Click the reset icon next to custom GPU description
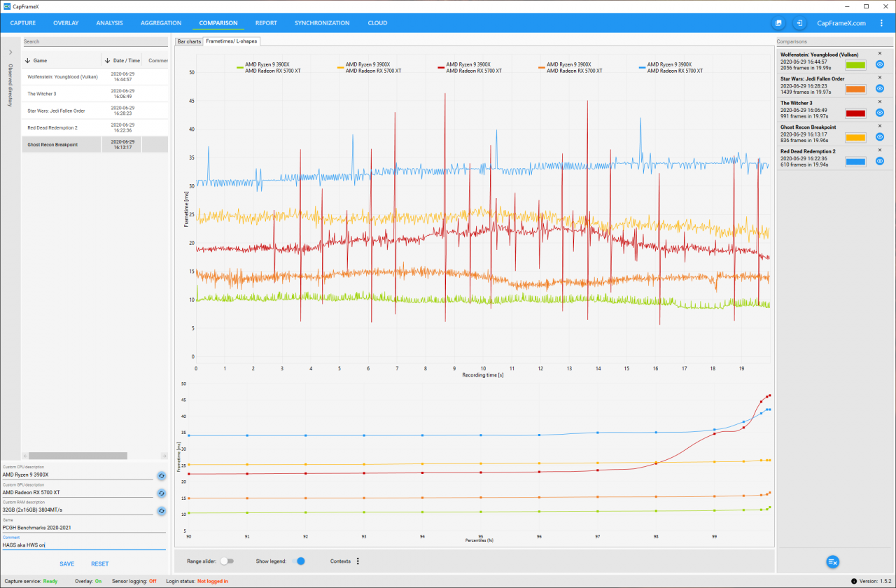Image resolution: width=896 pixels, height=588 pixels. [161, 493]
